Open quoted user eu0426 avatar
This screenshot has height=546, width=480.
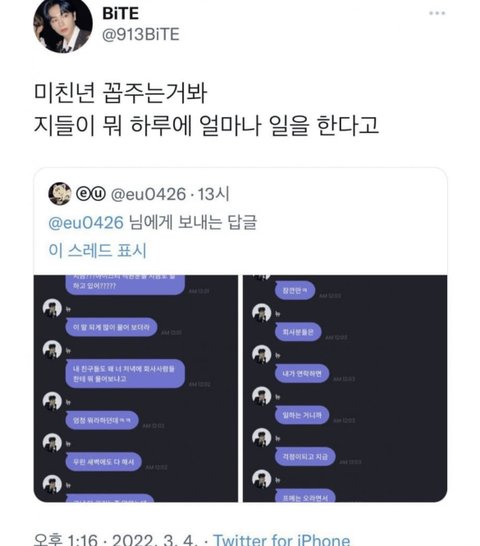point(60,194)
